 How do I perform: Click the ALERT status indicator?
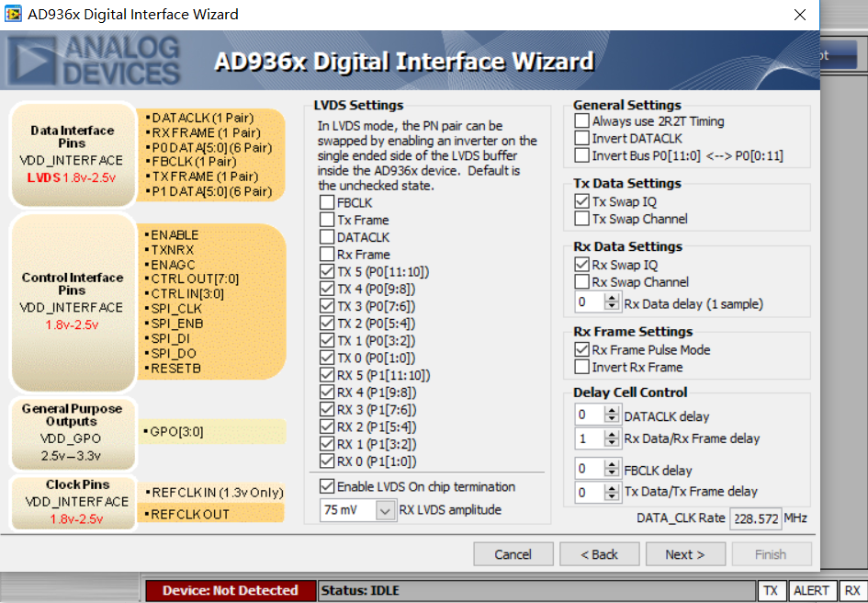click(812, 591)
